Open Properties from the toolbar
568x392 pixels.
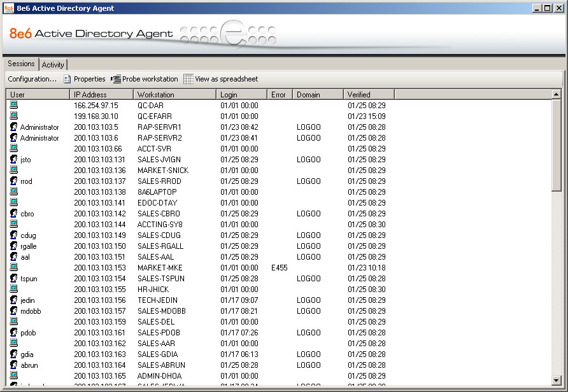[85, 79]
